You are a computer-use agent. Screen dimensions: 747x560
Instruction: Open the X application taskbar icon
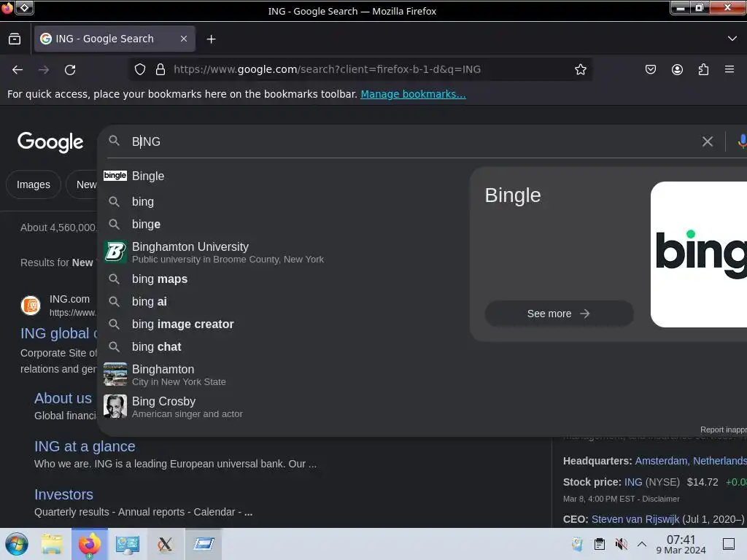(165, 544)
